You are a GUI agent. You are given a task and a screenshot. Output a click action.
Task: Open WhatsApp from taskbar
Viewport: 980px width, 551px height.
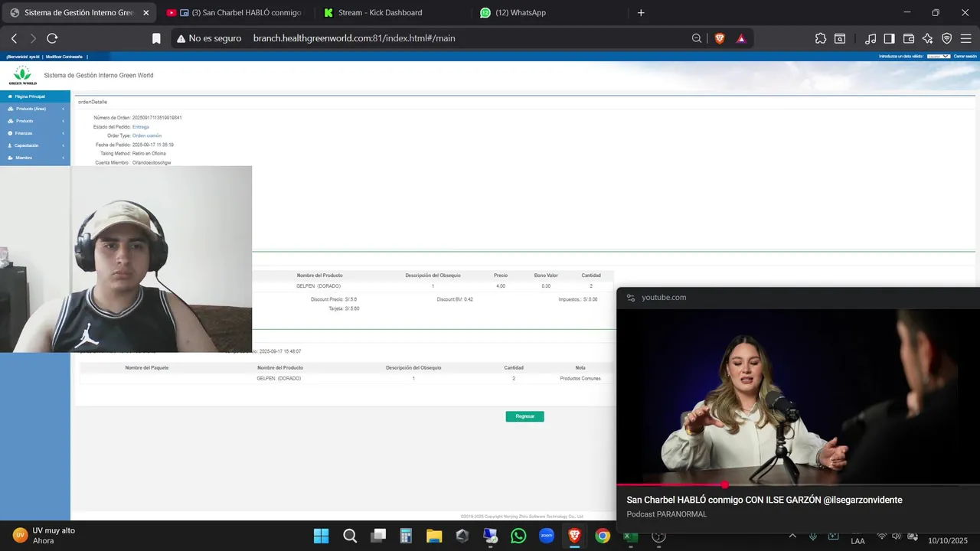click(518, 536)
